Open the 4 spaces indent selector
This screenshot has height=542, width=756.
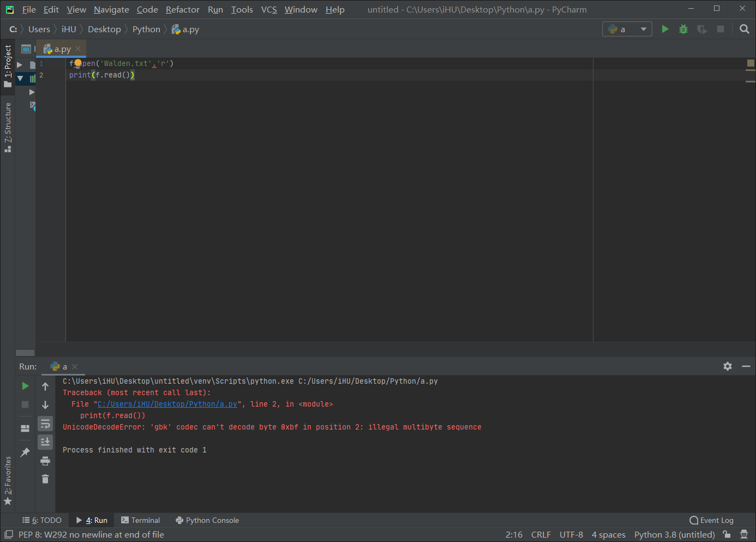(x=609, y=534)
